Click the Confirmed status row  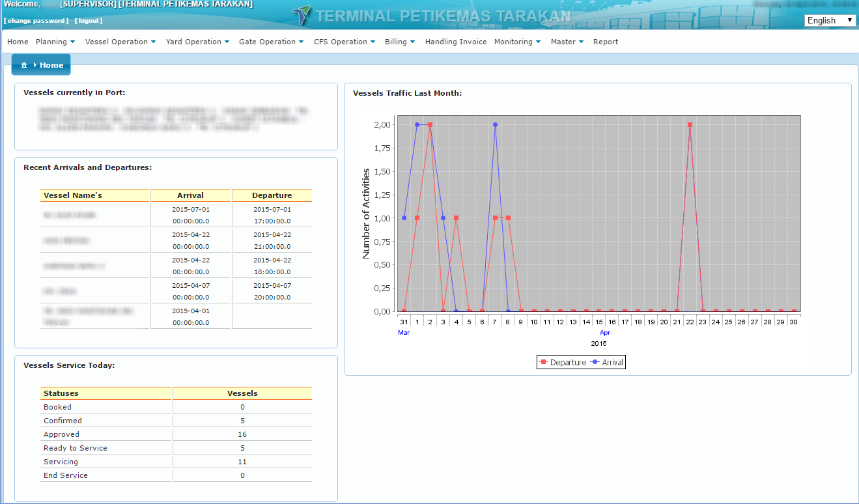click(176, 421)
